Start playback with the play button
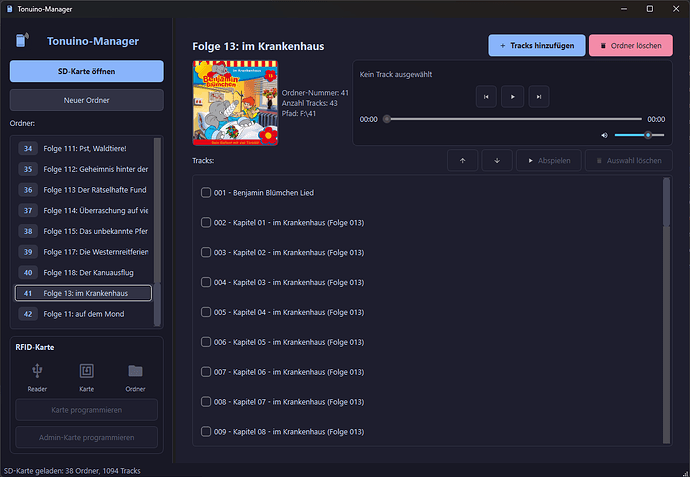690x477 pixels. (512, 97)
